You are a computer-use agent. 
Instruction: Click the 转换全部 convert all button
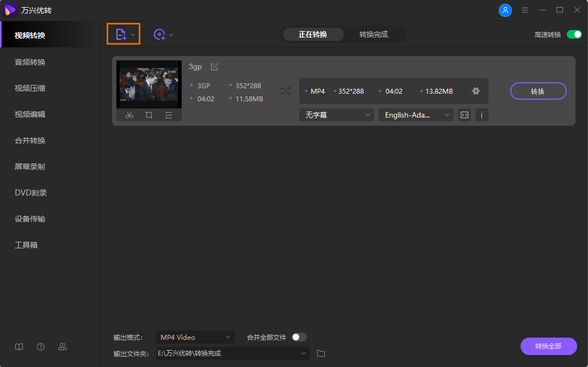(x=548, y=346)
